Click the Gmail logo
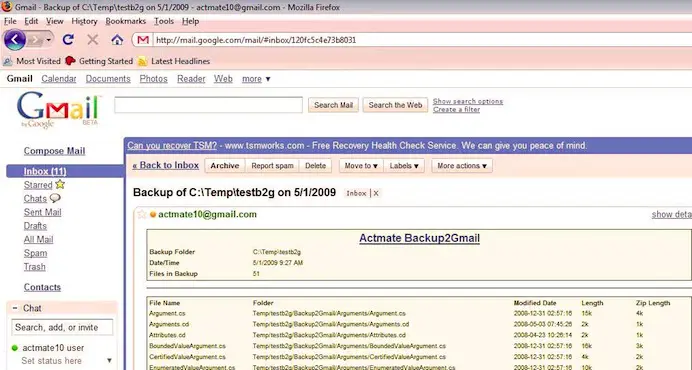This screenshot has height=370, width=692. pyautogui.click(x=59, y=109)
